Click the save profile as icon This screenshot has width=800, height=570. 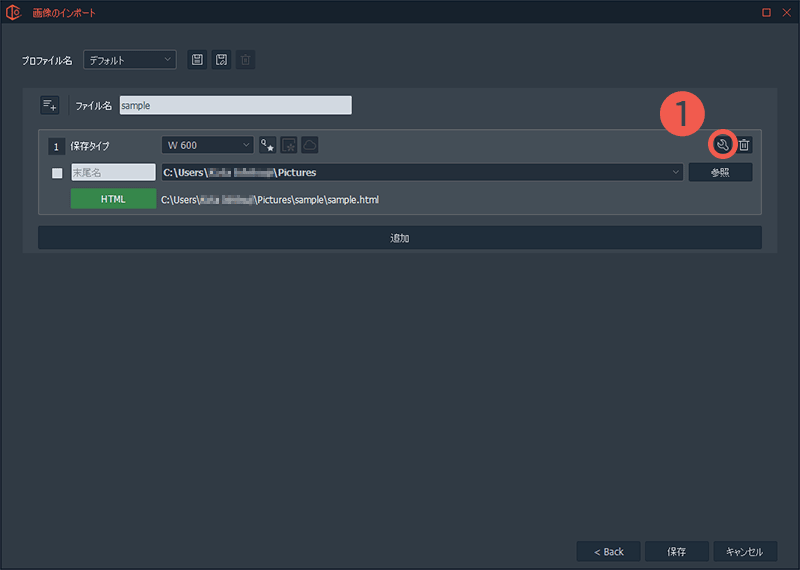point(221,60)
